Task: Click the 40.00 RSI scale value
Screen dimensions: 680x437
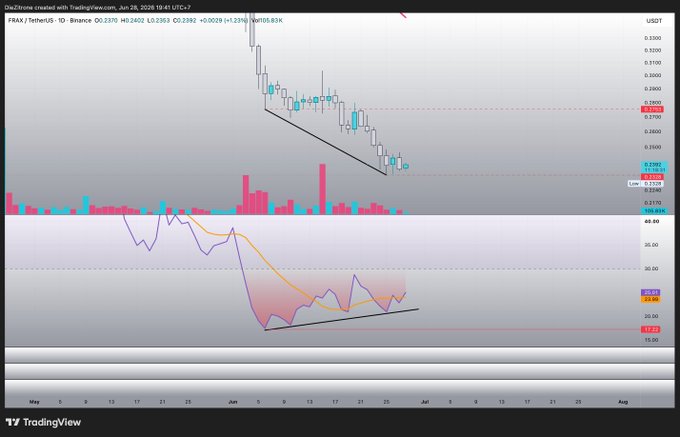Action: click(x=651, y=222)
